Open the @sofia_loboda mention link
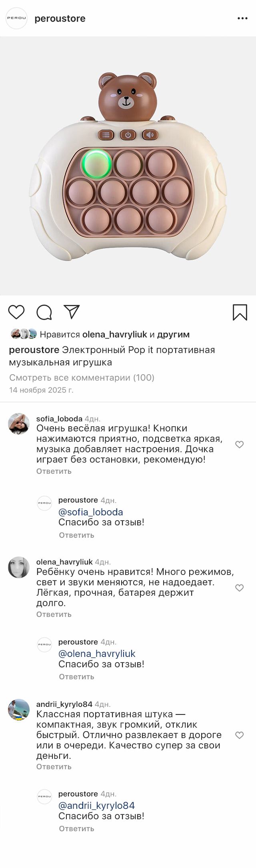The height and width of the screenshot is (868, 256). [91, 512]
